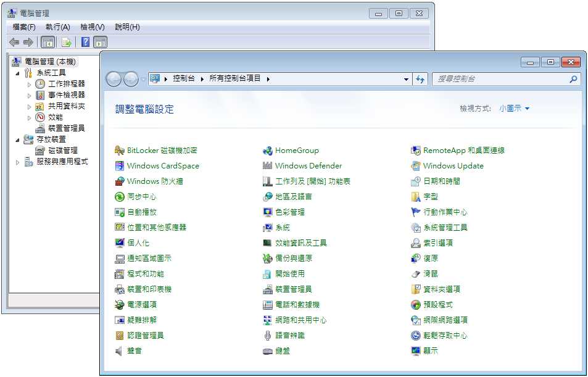Expand the 共用資料夾 tree node

(x=29, y=107)
